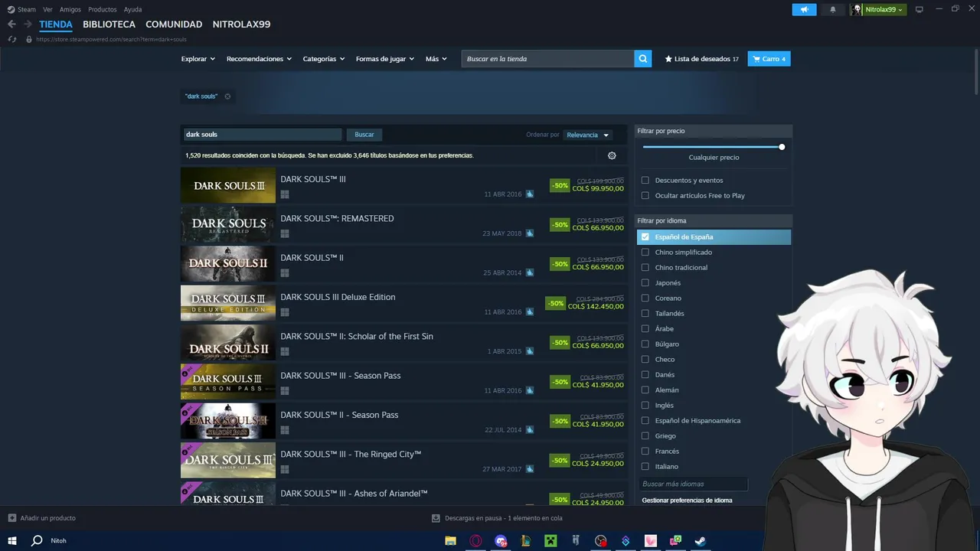Open the Amigos menu
The width and height of the screenshot is (980, 551).
pos(70,9)
